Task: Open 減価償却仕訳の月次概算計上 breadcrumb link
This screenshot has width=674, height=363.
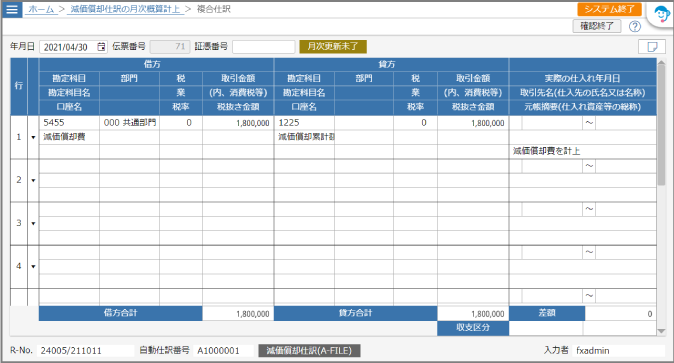Action: (x=125, y=9)
